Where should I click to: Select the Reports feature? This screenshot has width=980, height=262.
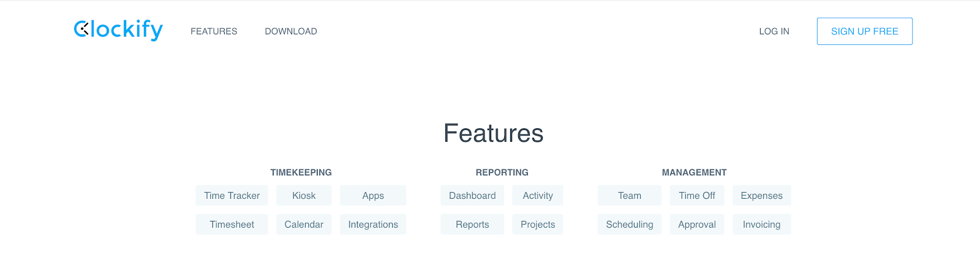(472, 225)
